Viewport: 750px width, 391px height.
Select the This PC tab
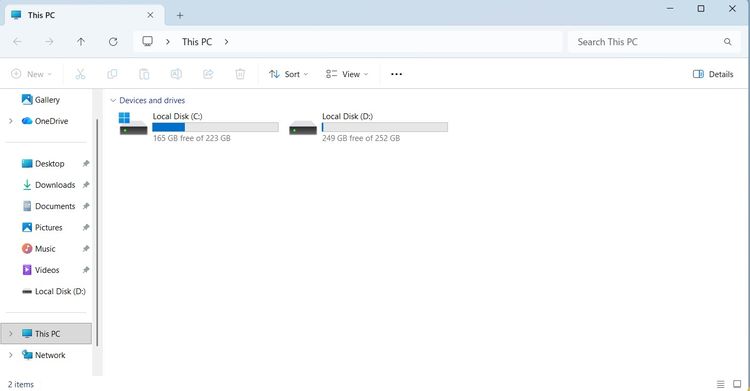84,15
